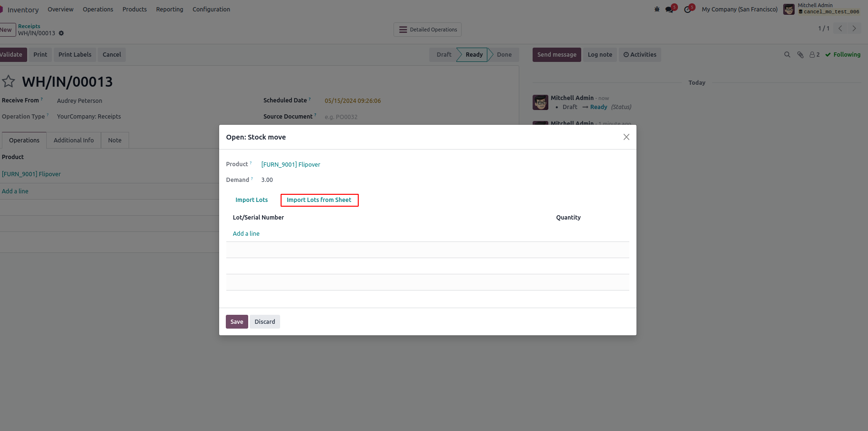Show followers list icon
868x431 pixels.
click(x=814, y=55)
